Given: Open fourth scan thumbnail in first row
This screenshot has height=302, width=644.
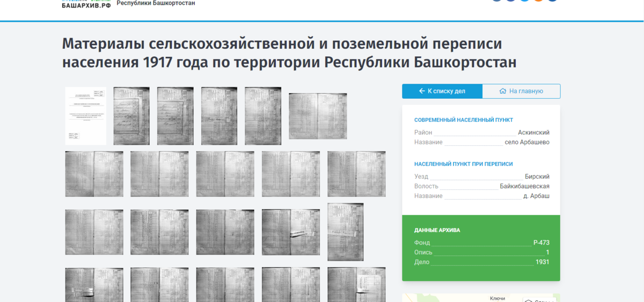Looking at the screenshot, I should click(x=219, y=116).
